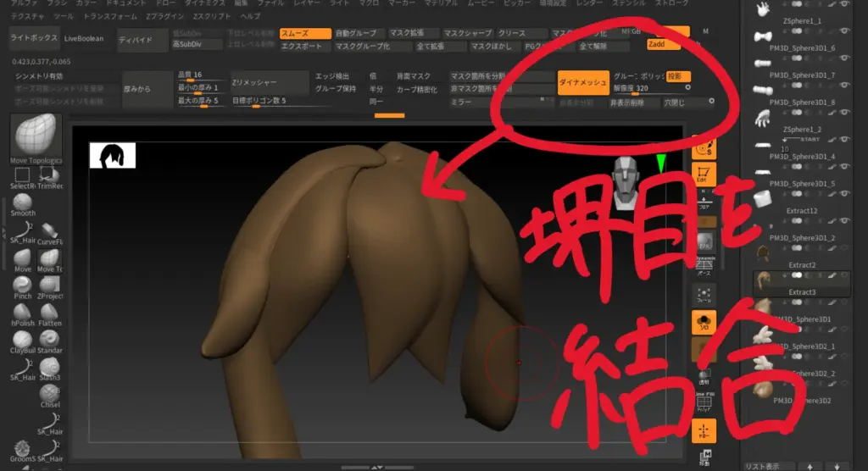The image size is (868, 471).
Task: Click the ダイナメッシュ button
Action: click(583, 82)
